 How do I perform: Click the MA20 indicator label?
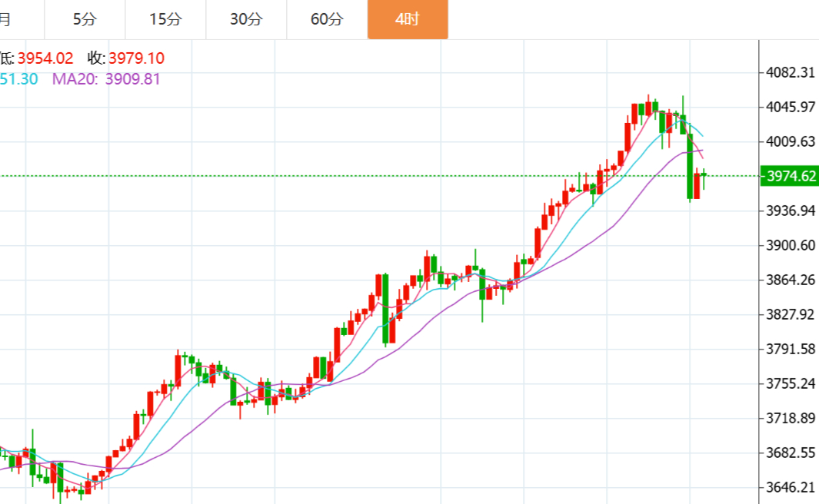point(74,78)
